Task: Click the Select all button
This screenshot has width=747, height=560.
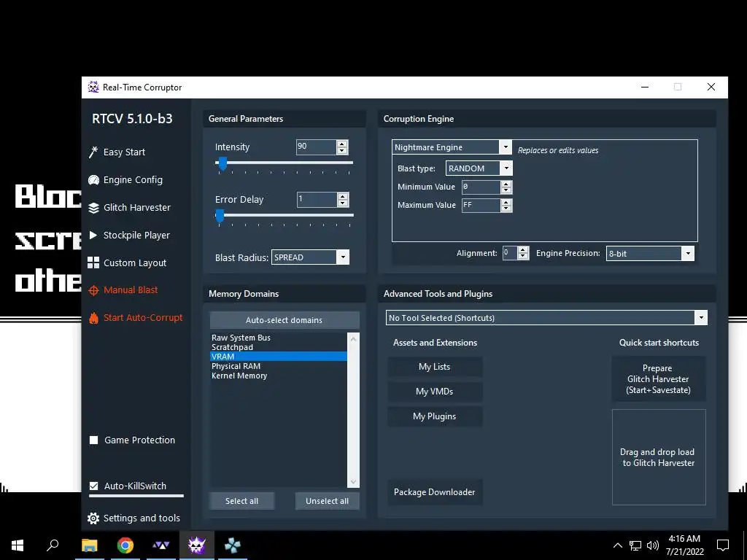Action: [x=241, y=501]
